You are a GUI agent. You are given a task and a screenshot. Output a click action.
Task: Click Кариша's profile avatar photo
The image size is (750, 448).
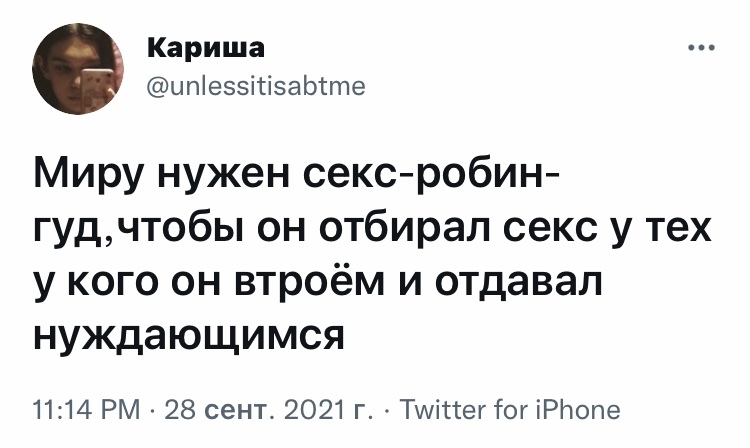[77, 68]
